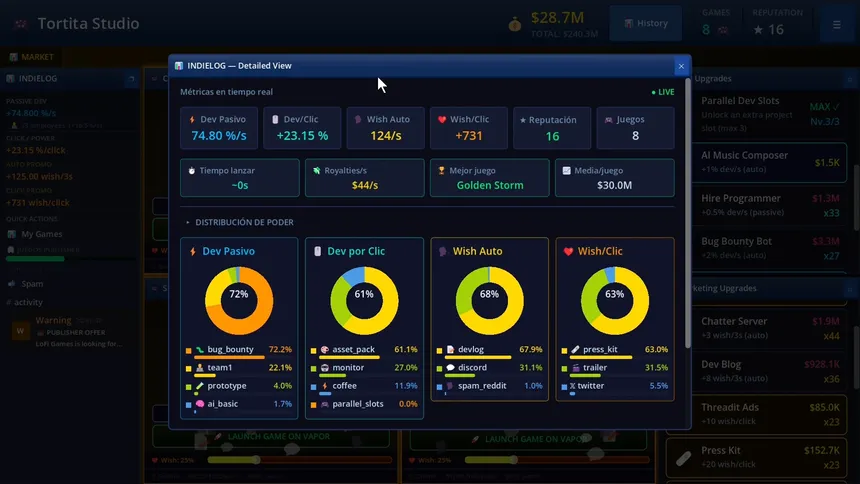
Task: Click the discord green color swatch
Action: [x=439, y=369]
